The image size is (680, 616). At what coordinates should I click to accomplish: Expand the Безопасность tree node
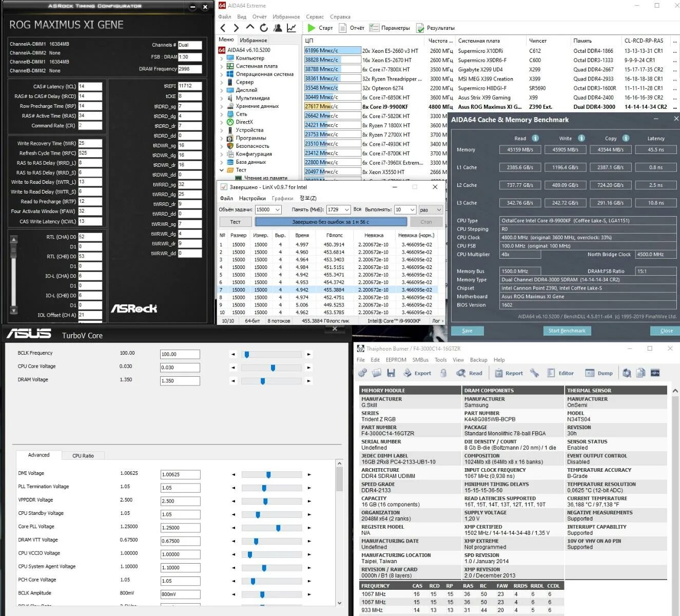pyautogui.click(x=222, y=146)
